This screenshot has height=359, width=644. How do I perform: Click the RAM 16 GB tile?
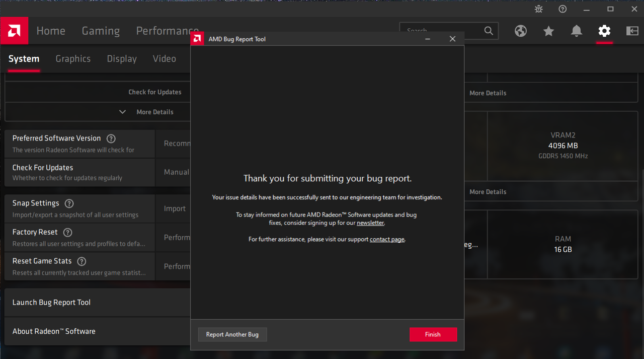coord(562,244)
